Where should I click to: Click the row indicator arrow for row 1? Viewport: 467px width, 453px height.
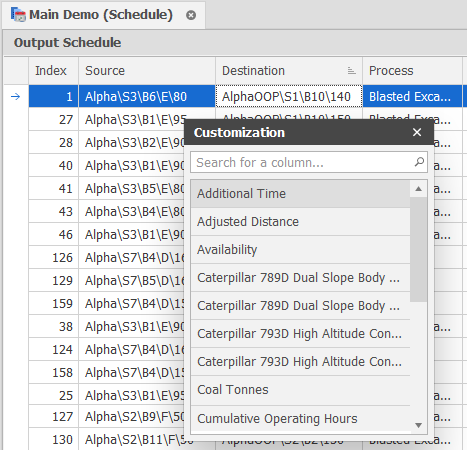point(16,97)
